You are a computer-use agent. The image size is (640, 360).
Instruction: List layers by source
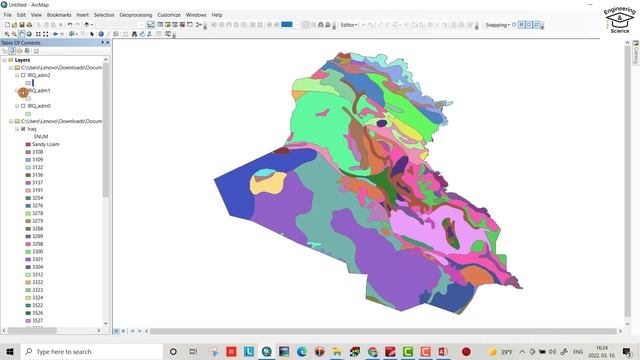pos(12,51)
